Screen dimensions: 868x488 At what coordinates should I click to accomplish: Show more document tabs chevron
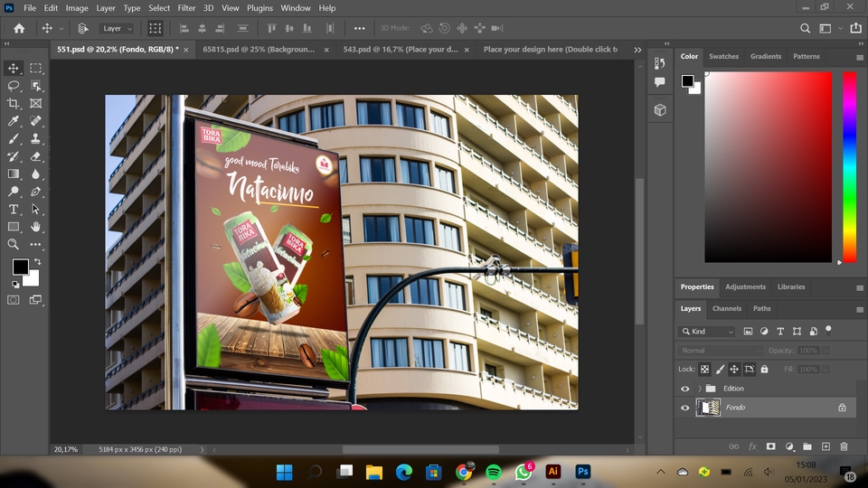637,49
